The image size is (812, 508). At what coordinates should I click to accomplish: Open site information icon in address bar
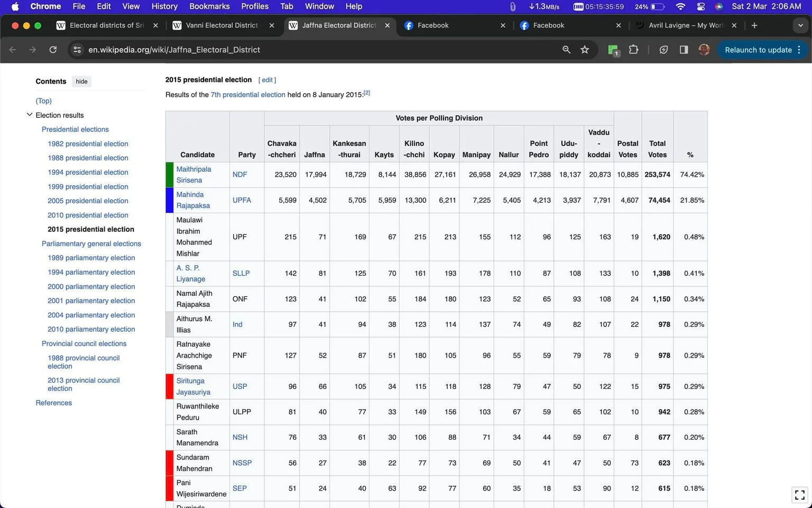pos(77,50)
